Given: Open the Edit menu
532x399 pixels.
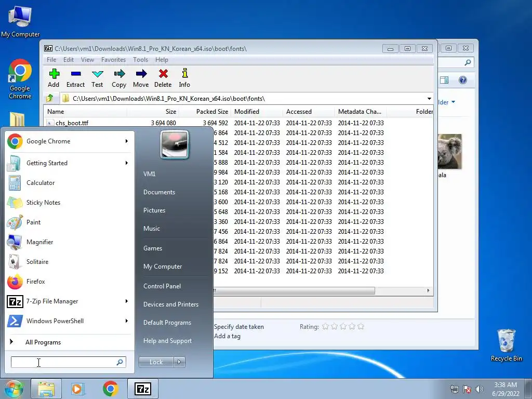Looking at the screenshot, I should (x=69, y=60).
